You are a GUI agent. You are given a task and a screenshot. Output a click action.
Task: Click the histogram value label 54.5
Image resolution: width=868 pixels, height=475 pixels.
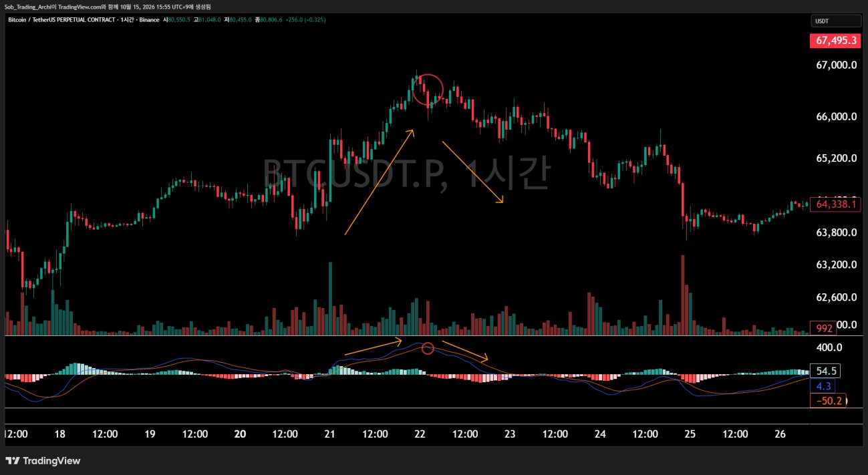pyautogui.click(x=826, y=371)
